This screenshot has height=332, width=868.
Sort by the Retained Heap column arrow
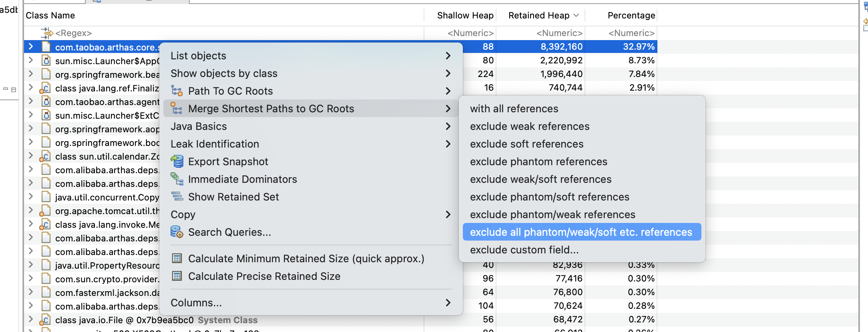click(x=576, y=15)
